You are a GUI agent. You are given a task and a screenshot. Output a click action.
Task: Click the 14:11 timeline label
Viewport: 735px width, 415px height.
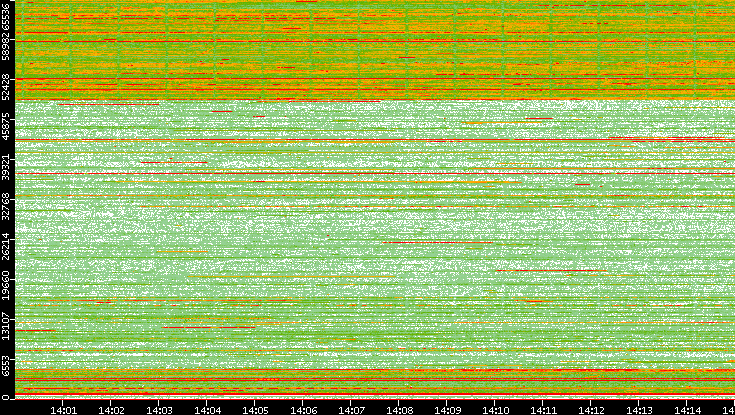click(543, 409)
